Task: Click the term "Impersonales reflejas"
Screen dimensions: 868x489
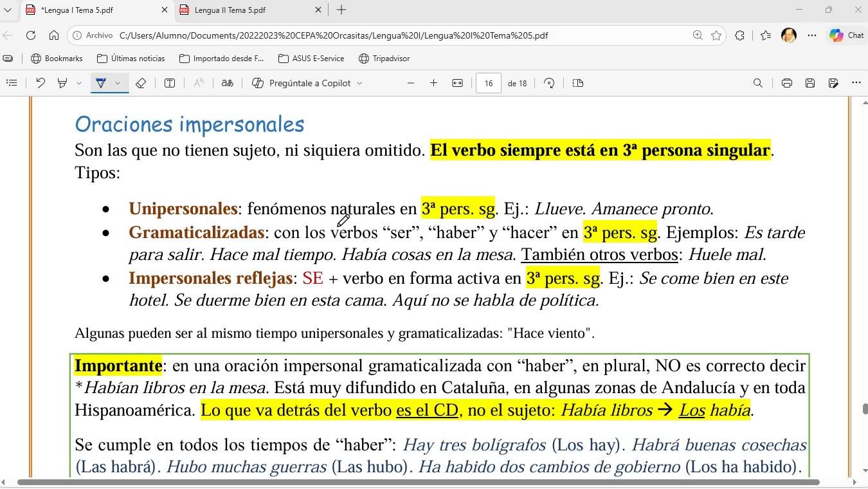Action: pos(211,278)
